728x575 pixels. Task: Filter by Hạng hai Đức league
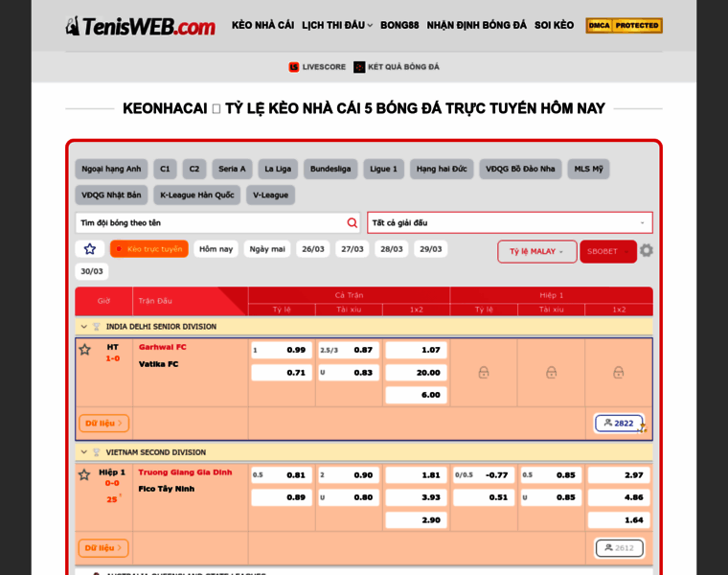pyautogui.click(x=442, y=169)
